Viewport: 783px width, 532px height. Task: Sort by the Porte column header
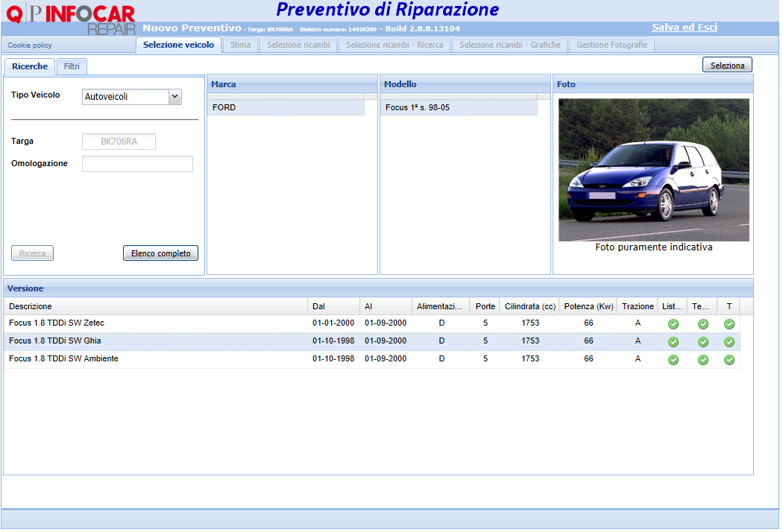pyautogui.click(x=485, y=306)
